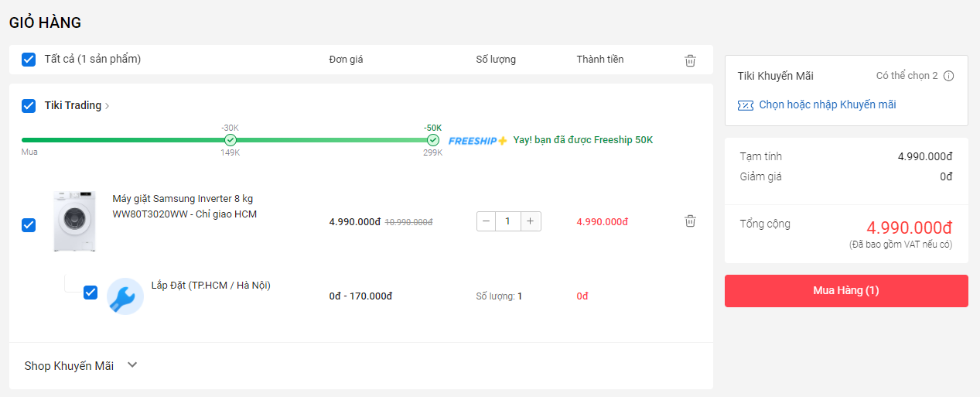Open Chọn hoặc nhập Khuyến mãi link
The height and width of the screenshot is (397, 980).
click(x=827, y=104)
